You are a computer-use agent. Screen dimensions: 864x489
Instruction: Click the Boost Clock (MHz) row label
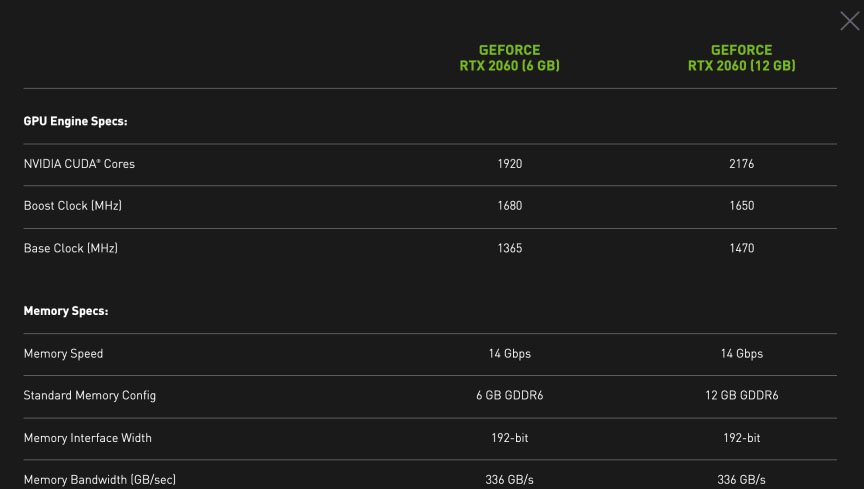click(x=73, y=206)
